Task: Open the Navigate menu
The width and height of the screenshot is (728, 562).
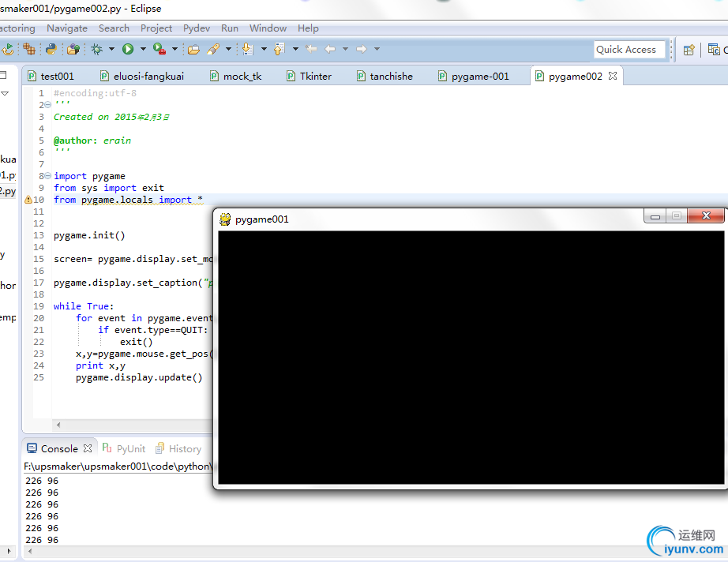Action: click(67, 28)
